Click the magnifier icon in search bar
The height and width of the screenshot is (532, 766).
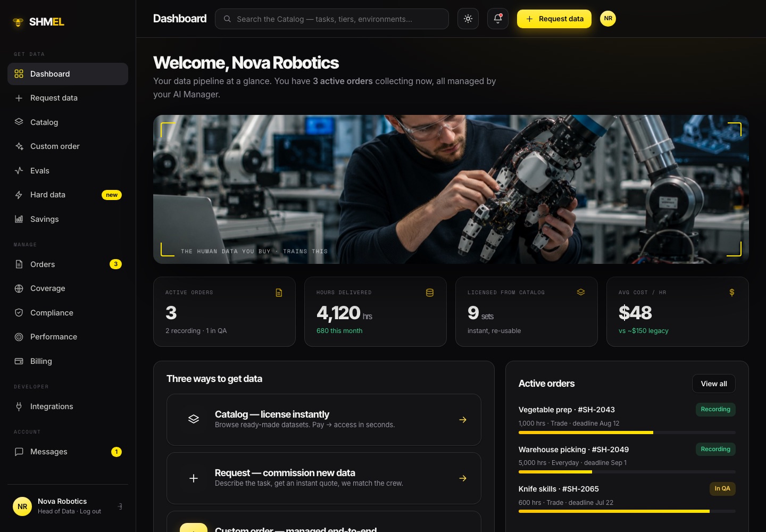click(x=227, y=19)
